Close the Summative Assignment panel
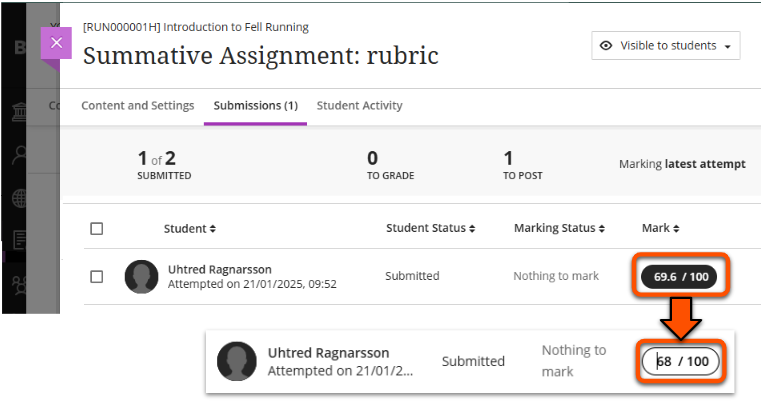 (x=56, y=43)
